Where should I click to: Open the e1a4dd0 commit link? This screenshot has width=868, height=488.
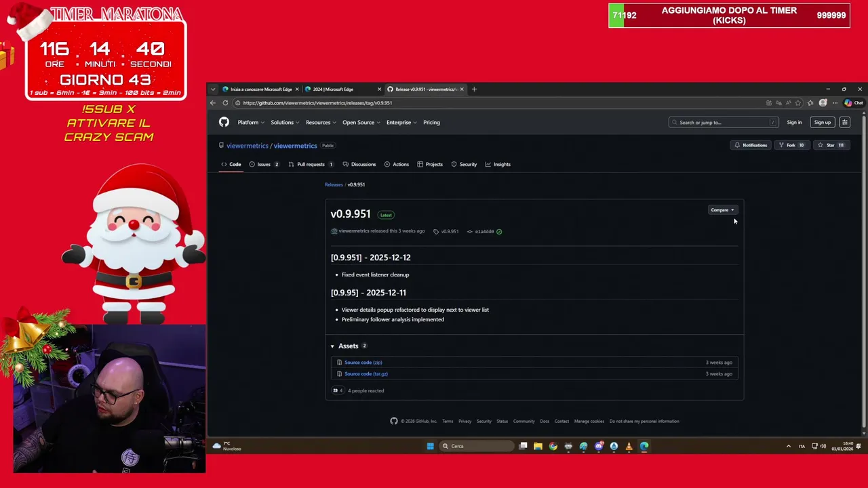pos(484,232)
